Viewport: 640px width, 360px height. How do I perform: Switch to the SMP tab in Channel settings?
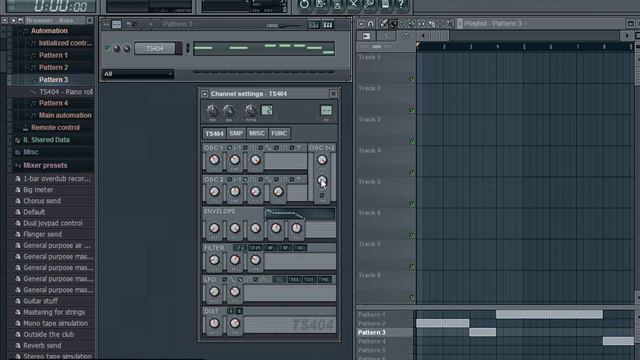coord(236,133)
